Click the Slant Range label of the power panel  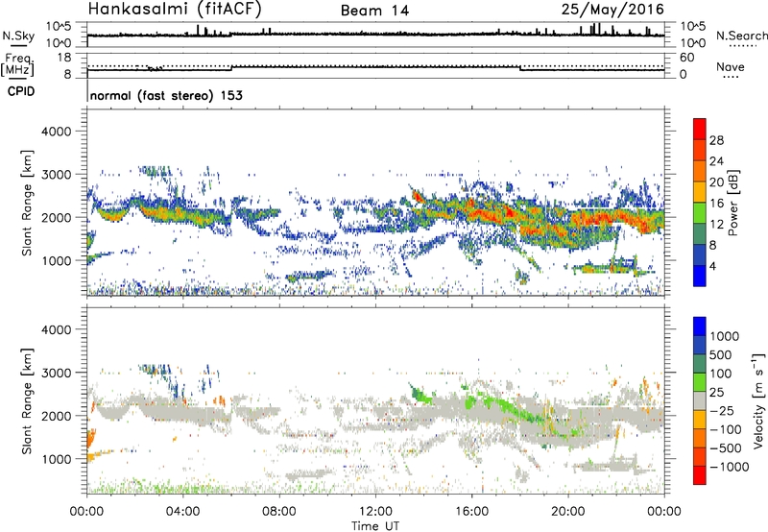[27, 202]
